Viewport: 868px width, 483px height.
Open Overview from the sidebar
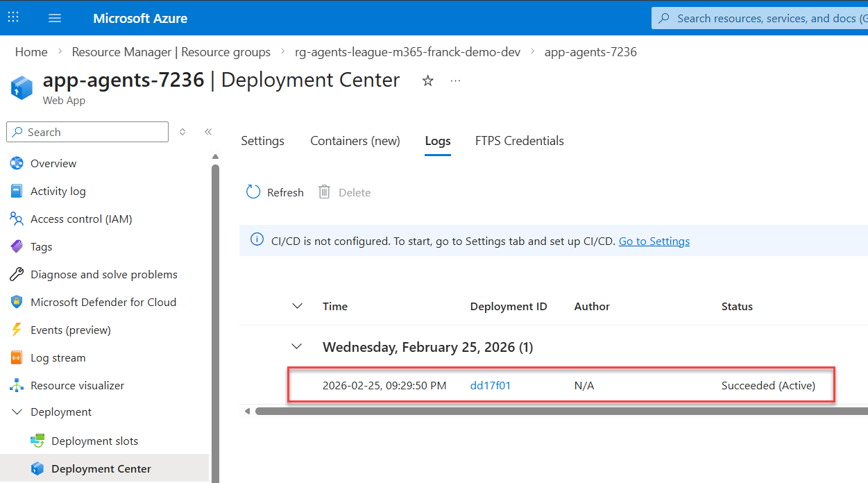(x=53, y=164)
